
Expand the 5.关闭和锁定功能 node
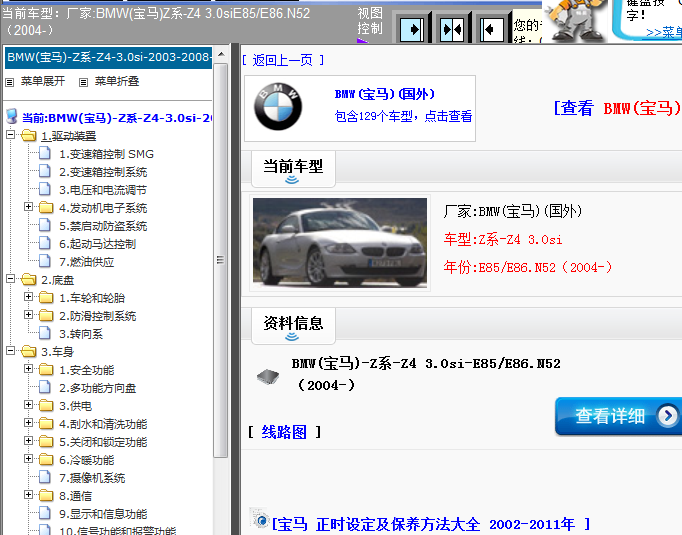(x=28, y=441)
